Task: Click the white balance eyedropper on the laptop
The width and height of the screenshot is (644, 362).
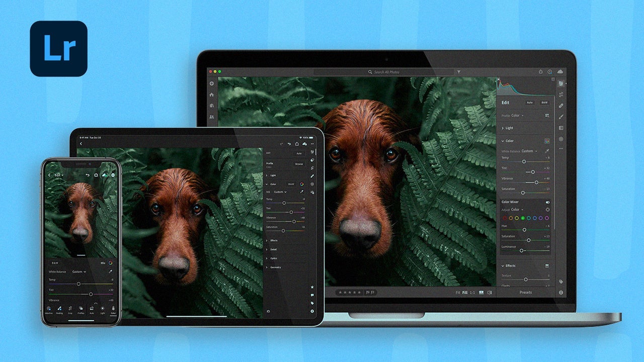Action: tap(547, 151)
